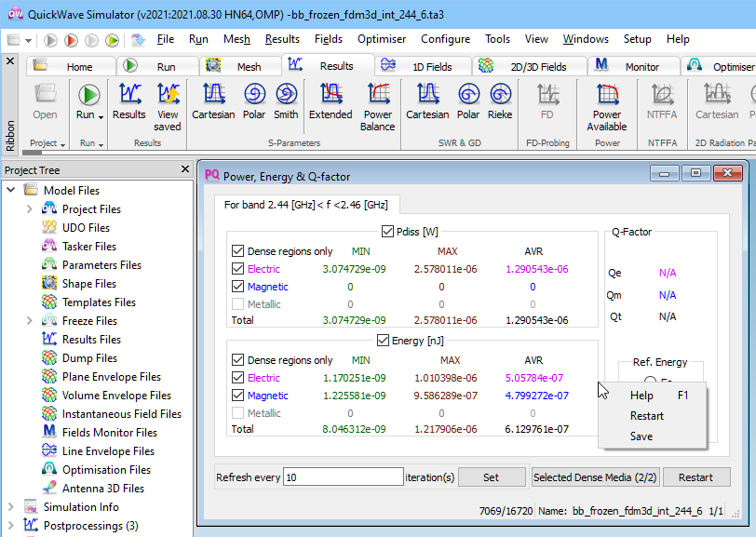Click the Open project ribbon icon

point(45,93)
